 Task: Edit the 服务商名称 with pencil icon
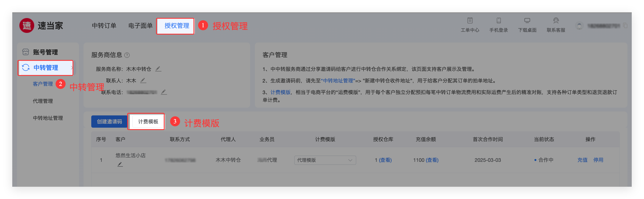(x=158, y=69)
